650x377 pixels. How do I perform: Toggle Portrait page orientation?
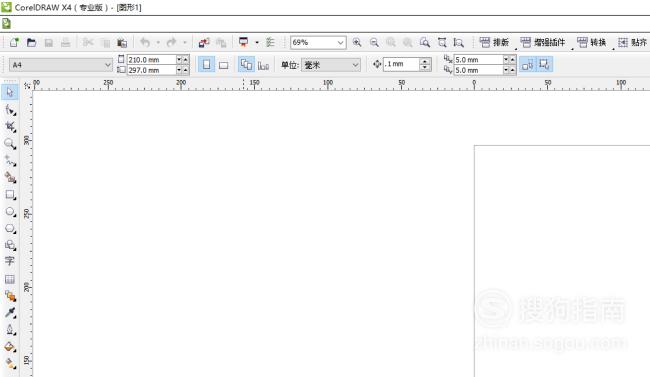(206, 65)
